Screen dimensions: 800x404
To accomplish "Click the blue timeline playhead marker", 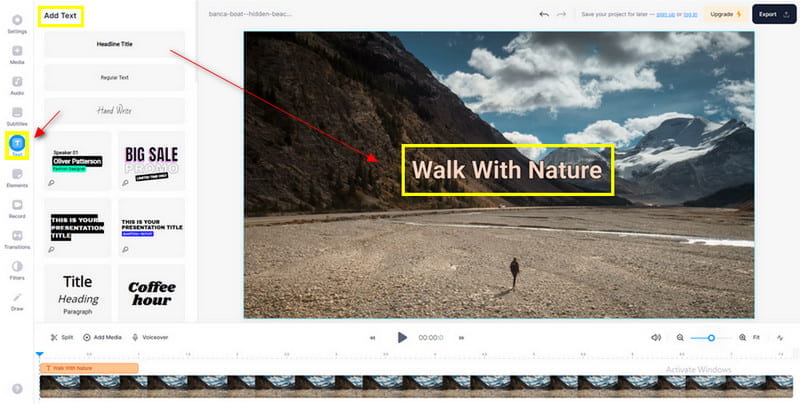I will [40, 354].
